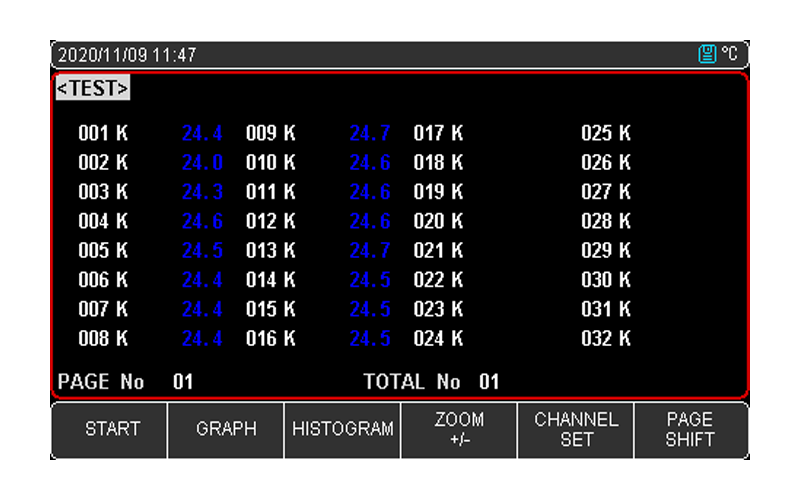Select channel 024 K entry
This screenshot has width=800, height=500.
[x=438, y=339]
